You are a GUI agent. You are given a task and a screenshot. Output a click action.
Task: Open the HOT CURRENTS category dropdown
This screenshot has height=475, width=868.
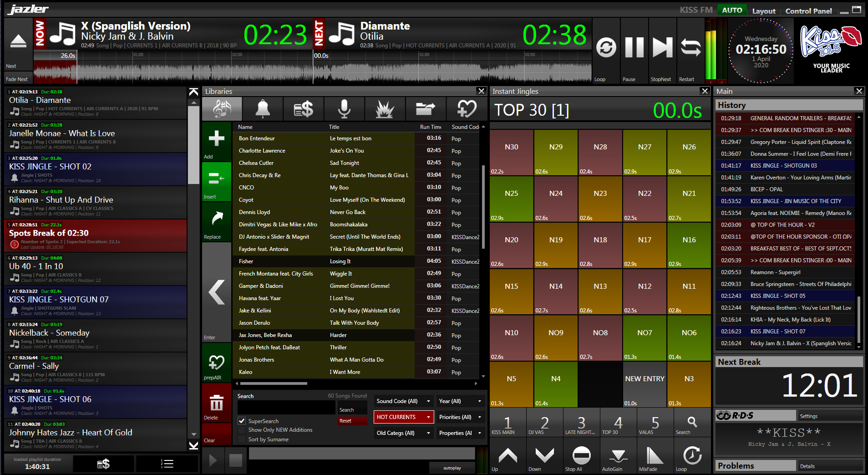pos(403,417)
